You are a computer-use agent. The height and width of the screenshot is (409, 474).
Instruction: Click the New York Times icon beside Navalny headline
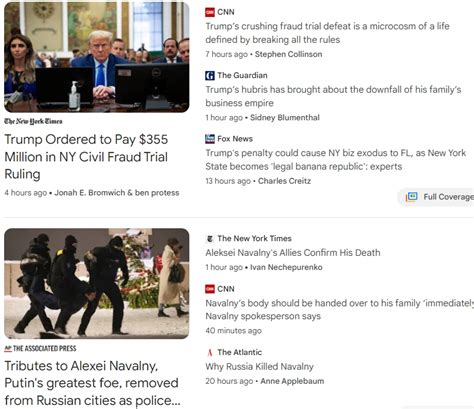pyautogui.click(x=210, y=239)
